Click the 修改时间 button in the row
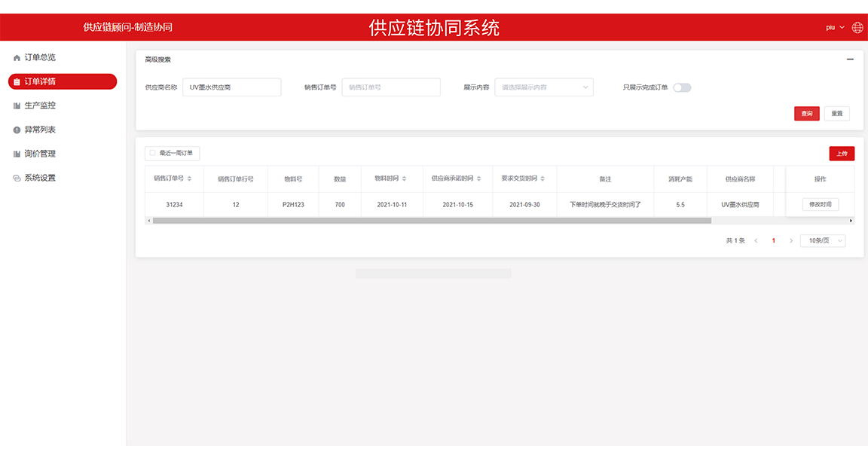The height and width of the screenshot is (470, 868). pyautogui.click(x=820, y=205)
